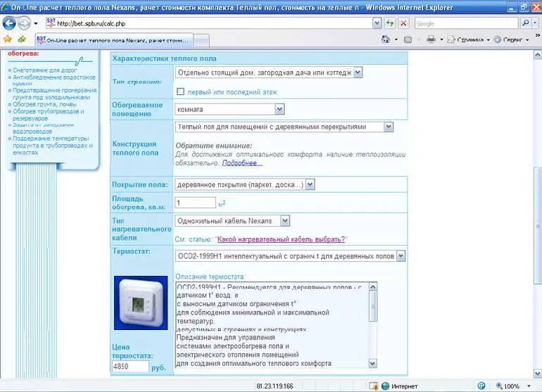Run search with the magnifier icon
Image resolution: width=542 pixels, height=392 pixels.
click(x=525, y=23)
